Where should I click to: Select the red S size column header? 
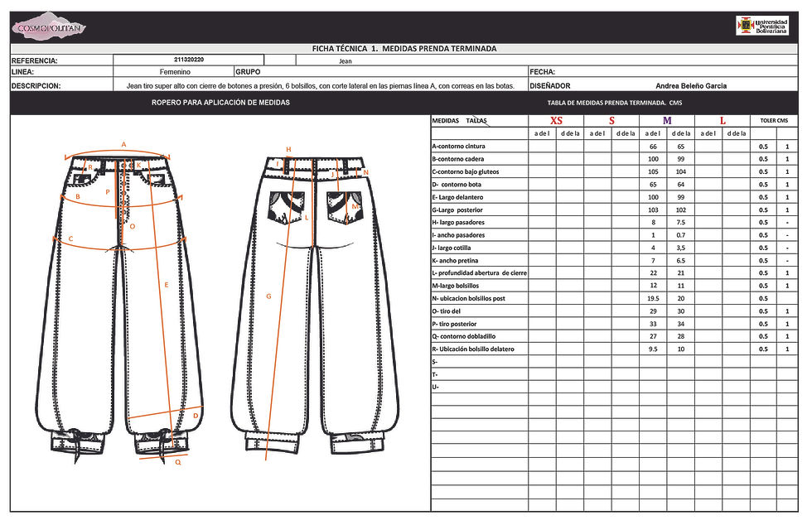pos(611,121)
